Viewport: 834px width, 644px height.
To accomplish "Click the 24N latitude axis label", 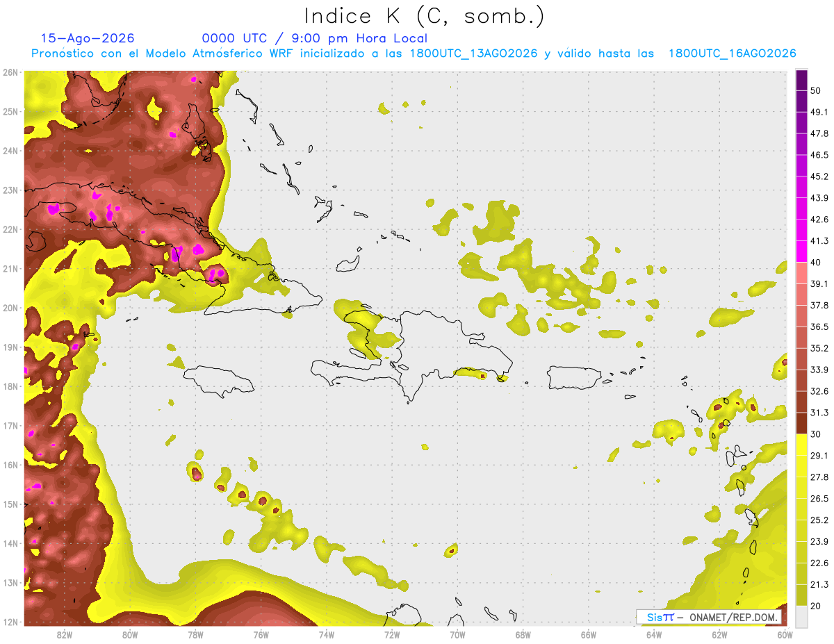I will pyautogui.click(x=10, y=151).
